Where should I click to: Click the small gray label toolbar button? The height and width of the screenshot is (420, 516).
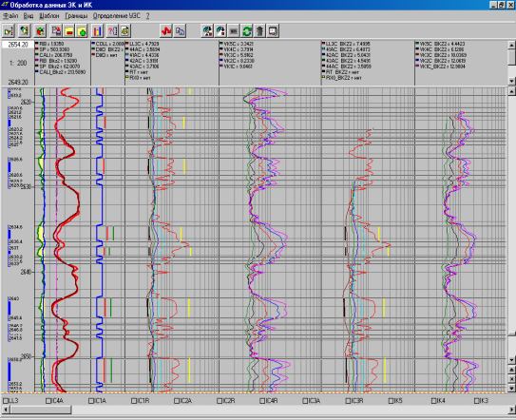coord(234,31)
